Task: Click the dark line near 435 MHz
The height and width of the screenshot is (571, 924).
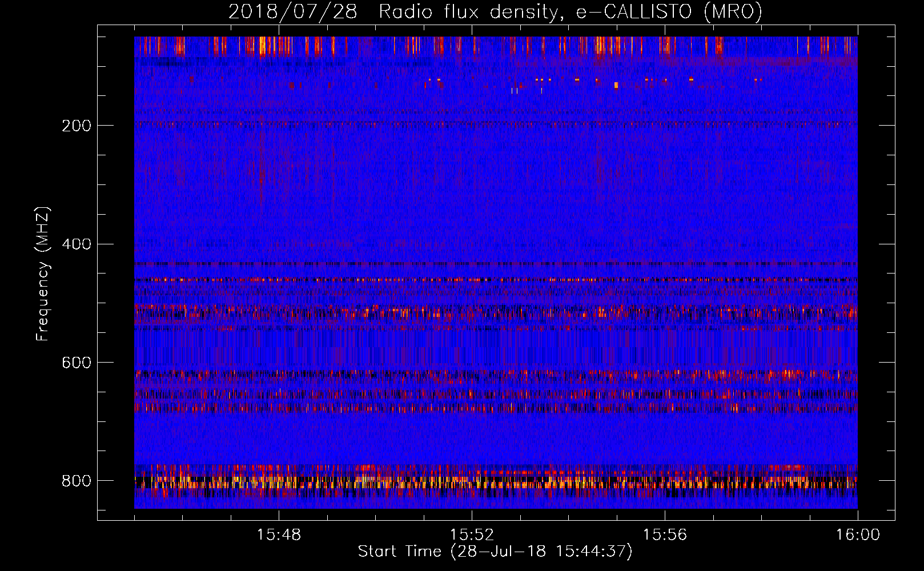Action: click(x=496, y=264)
